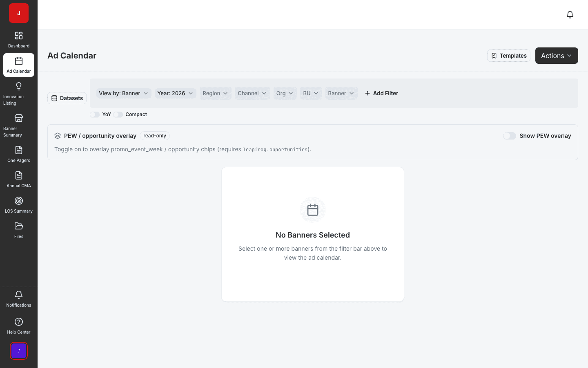
Task: Open Innovation Listing lightbulb icon
Action: point(19,86)
